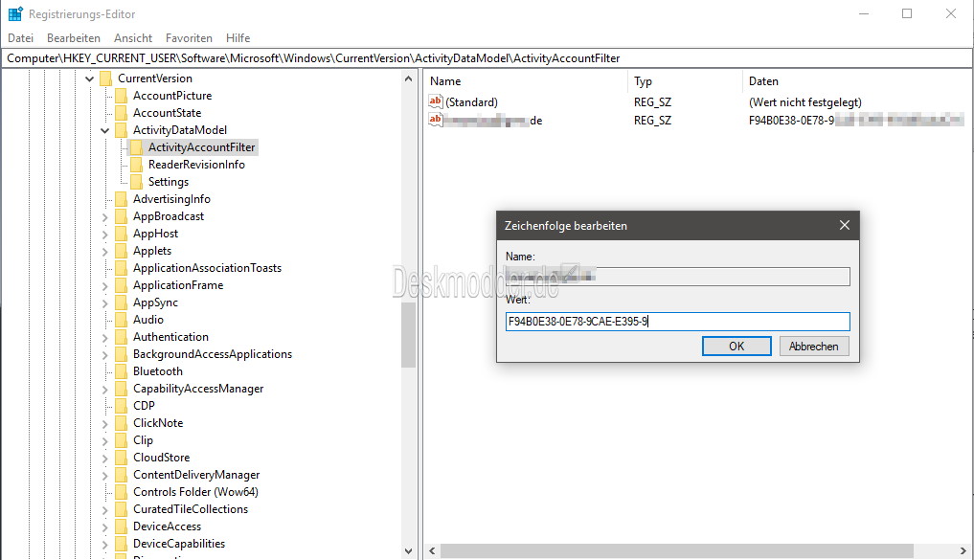Expand the CloudStore node
Viewport: 974px width, 560px height.
pyautogui.click(x=105, y=459)
